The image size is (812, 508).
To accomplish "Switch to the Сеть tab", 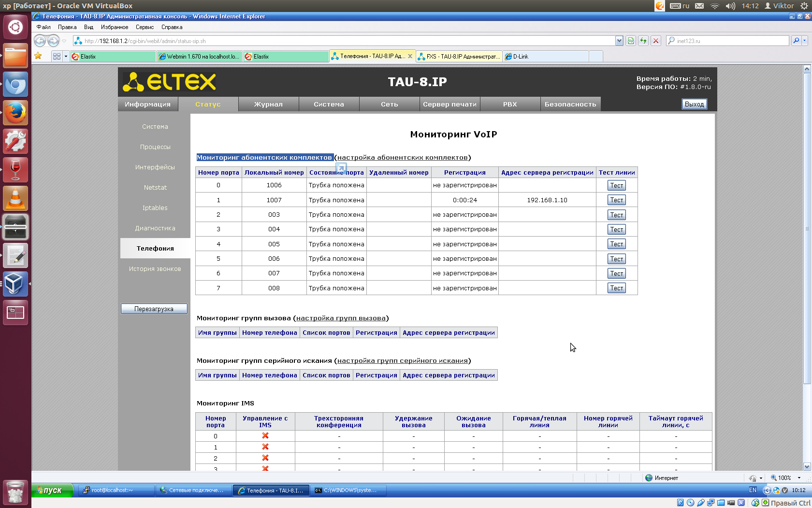I will (x=389, y=104).
